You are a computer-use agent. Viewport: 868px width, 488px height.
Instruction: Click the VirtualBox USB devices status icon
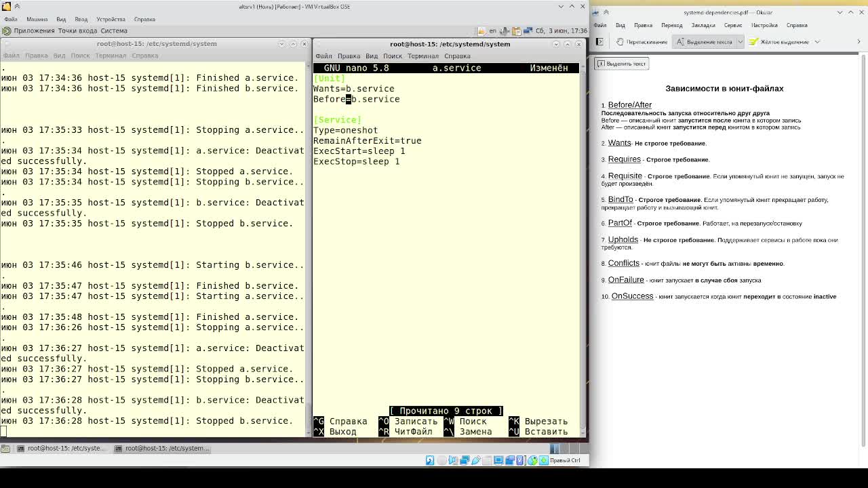coord(476,460)
